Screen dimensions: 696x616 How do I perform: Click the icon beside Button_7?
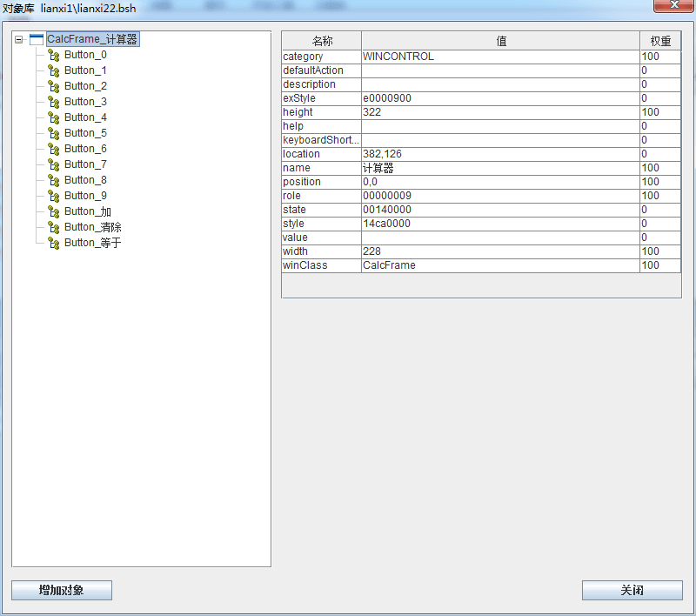click(53, 164)
